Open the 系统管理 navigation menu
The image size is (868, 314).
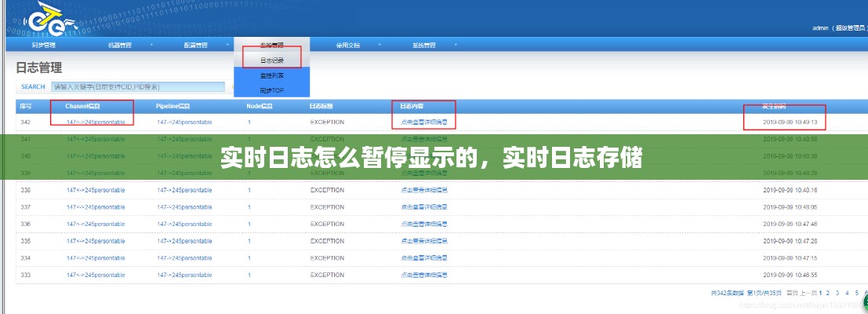[423, 46]
